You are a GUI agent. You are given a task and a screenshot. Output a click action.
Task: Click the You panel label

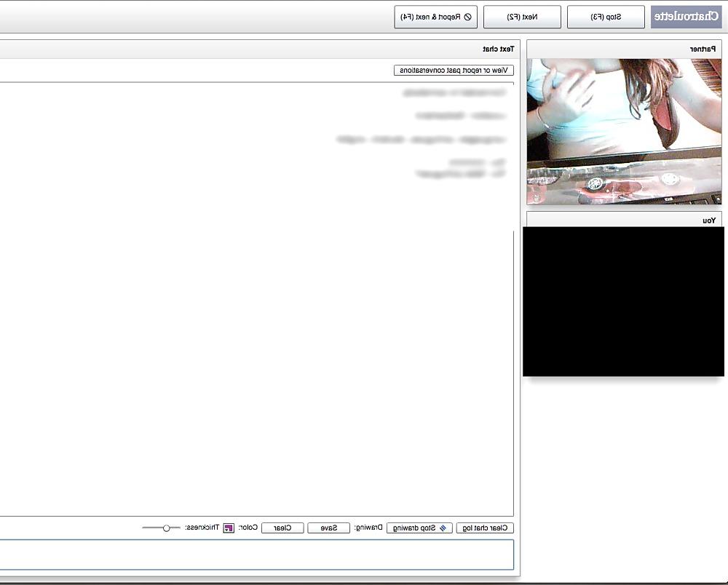(709, 220)
